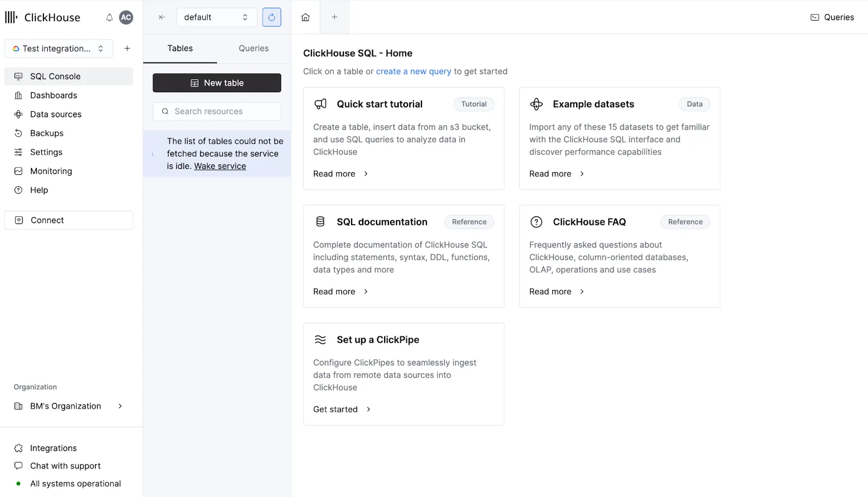Click the Wake service link
Screen dimensions: 868x497
coord(220,166)
